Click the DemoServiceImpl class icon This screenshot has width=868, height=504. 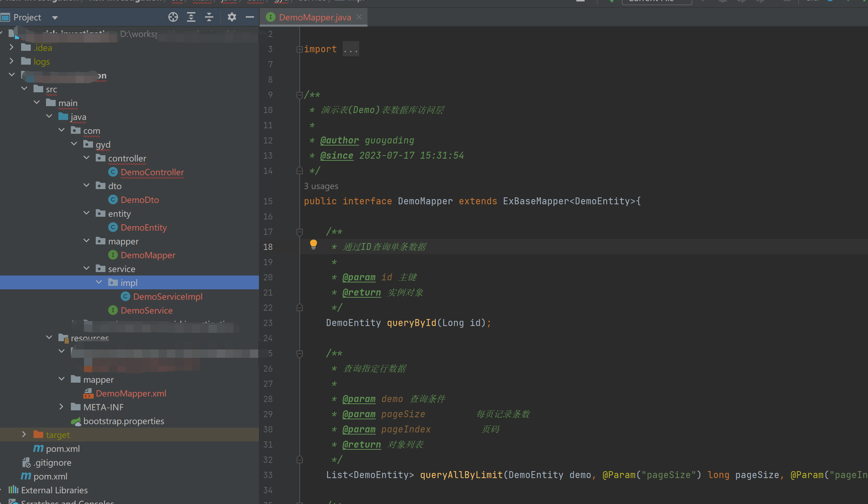pyautogui.click(x=125, y=297)
